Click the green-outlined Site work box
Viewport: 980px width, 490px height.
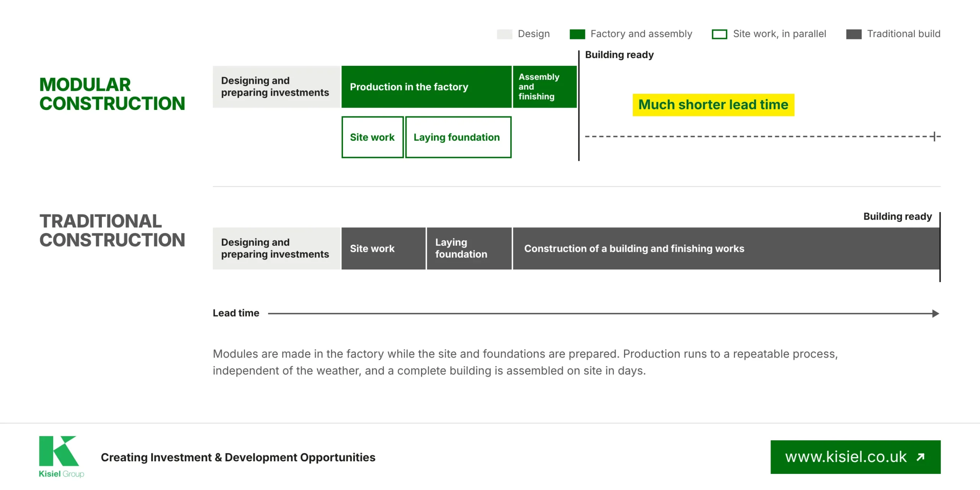[372, 137]
